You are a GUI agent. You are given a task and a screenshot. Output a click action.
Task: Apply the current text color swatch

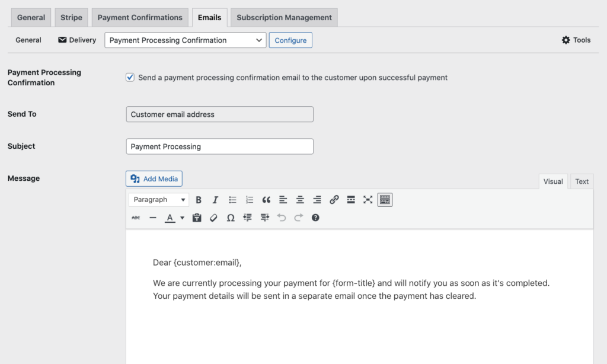(170, 218)
